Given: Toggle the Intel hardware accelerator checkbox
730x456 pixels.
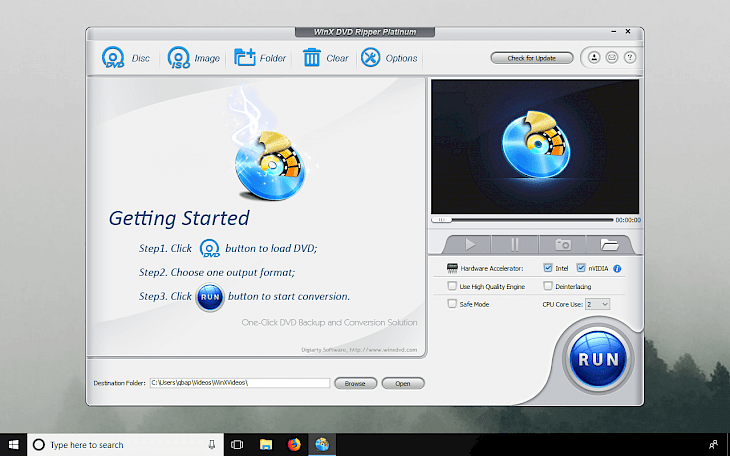Looking at the screenshot, I should click(548, 268).
